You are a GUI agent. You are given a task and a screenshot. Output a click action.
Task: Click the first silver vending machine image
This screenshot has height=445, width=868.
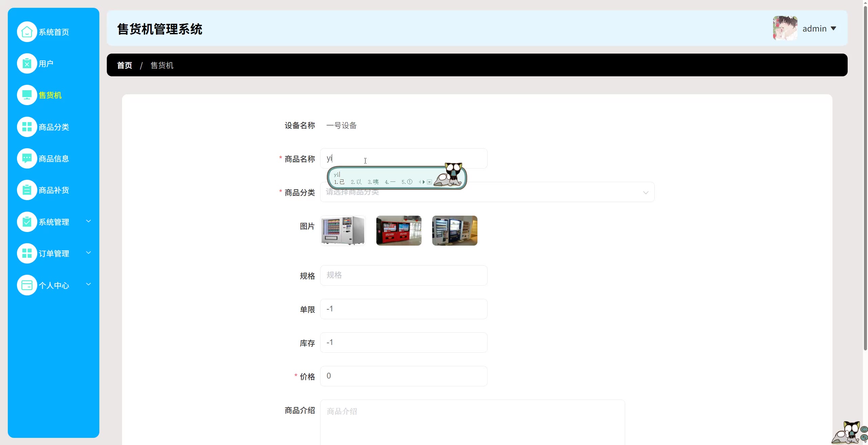(343, 231)
